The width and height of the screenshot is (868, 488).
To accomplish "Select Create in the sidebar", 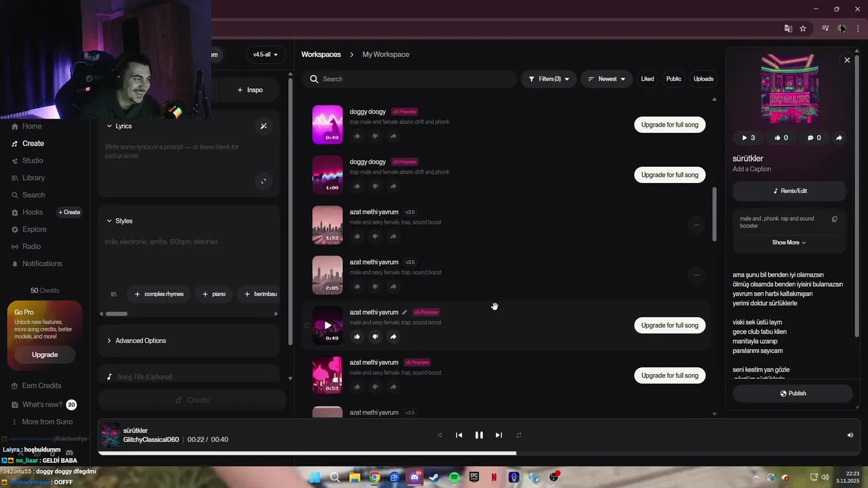I will pos(33,144).
